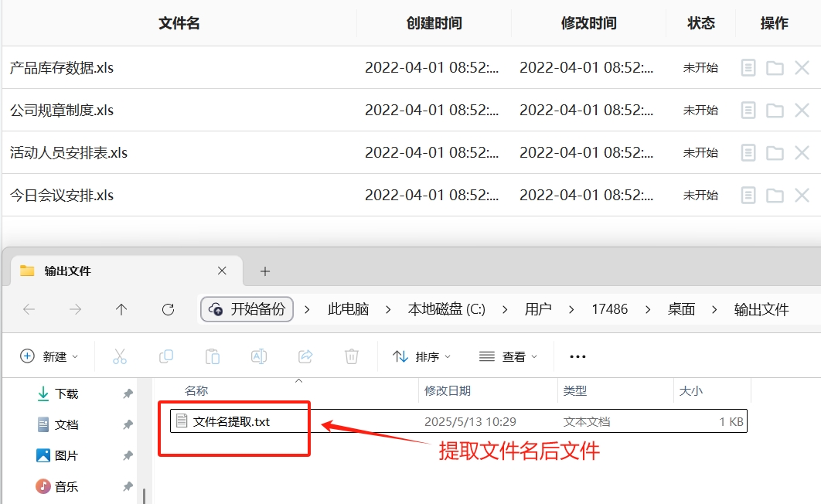The image size is (821, 504).
Task: Open the 新建 dropdown menu
Action: point(49,356)
